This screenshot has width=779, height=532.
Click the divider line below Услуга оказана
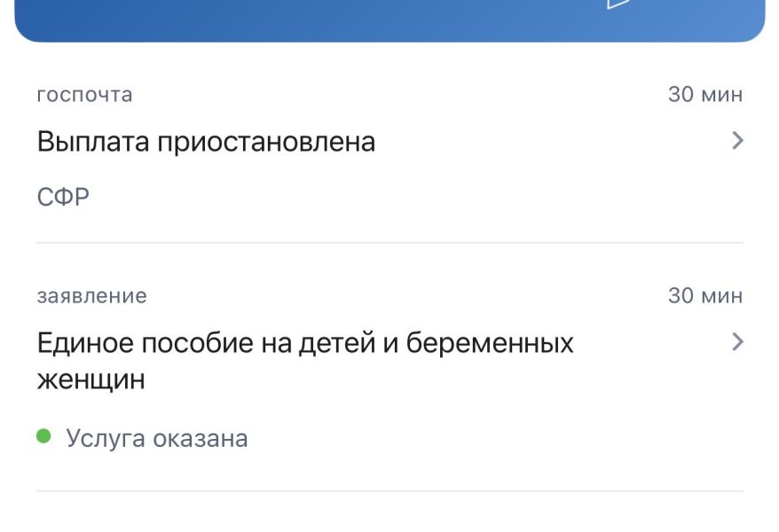(x=389, y=491)
